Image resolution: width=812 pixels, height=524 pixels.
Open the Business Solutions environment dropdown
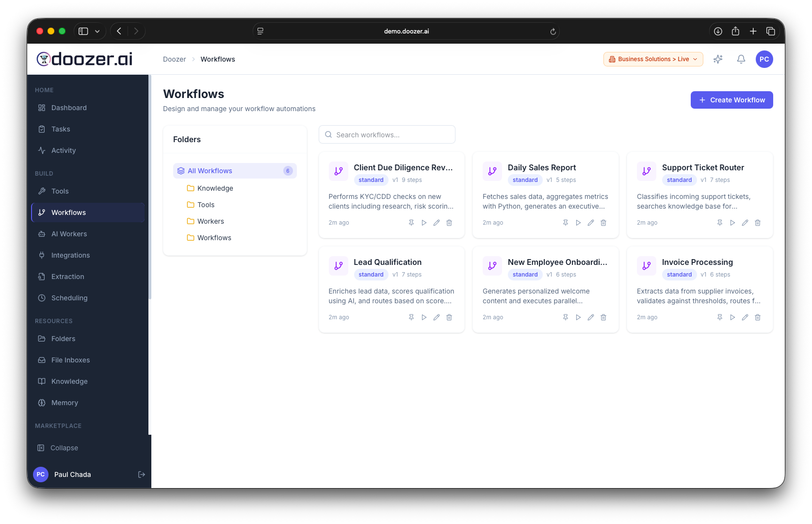[x=653, y=59]
